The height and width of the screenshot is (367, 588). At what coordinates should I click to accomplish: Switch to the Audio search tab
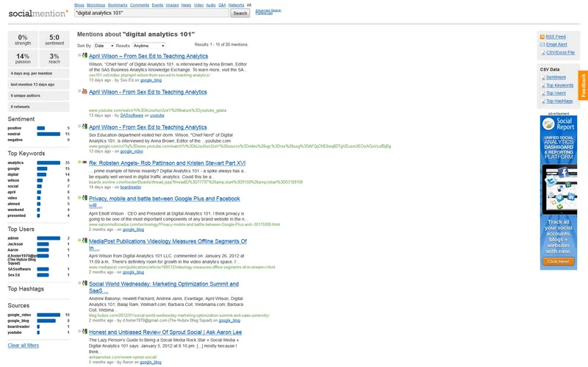[x=211, y=5]
